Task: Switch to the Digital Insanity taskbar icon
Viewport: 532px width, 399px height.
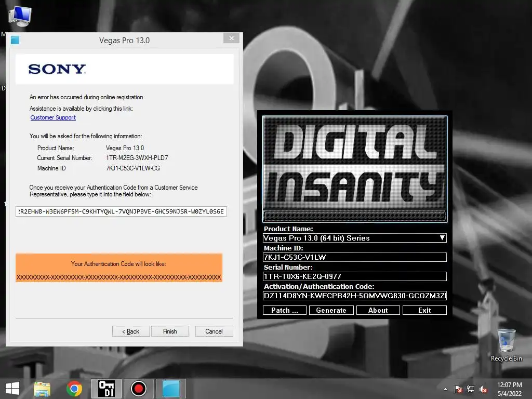Action: 106,389
